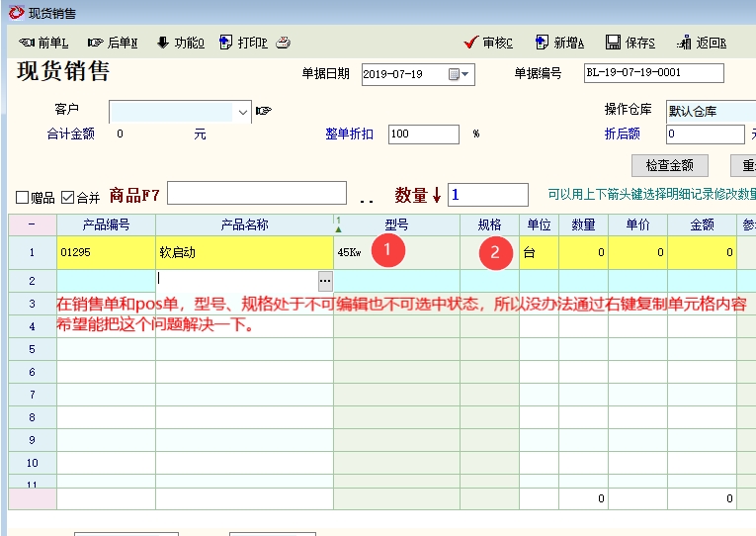
Task: Approve the order with 审核
Action: 488,43
